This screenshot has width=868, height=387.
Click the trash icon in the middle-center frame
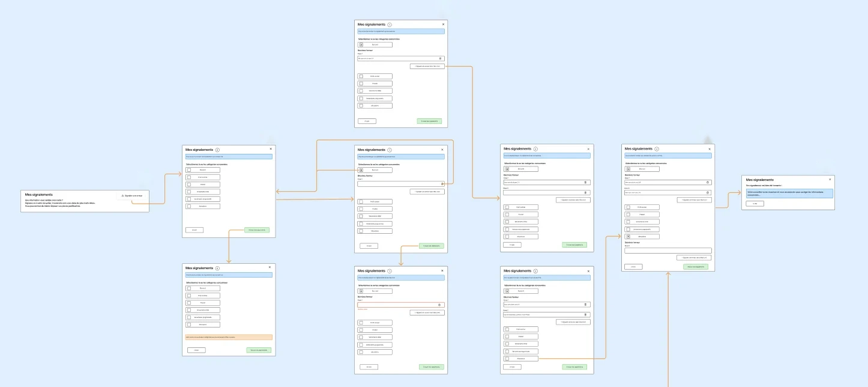[442, 184]
